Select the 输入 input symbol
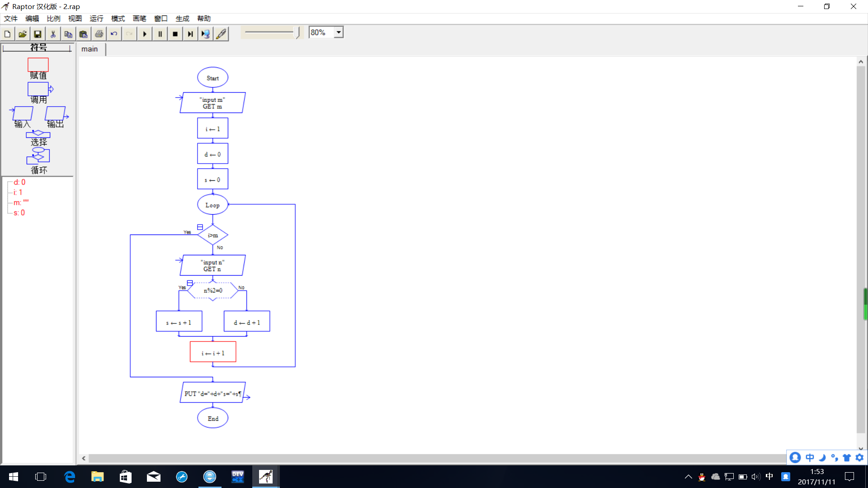This screenshot has width=868, height=488. (22, 113)
